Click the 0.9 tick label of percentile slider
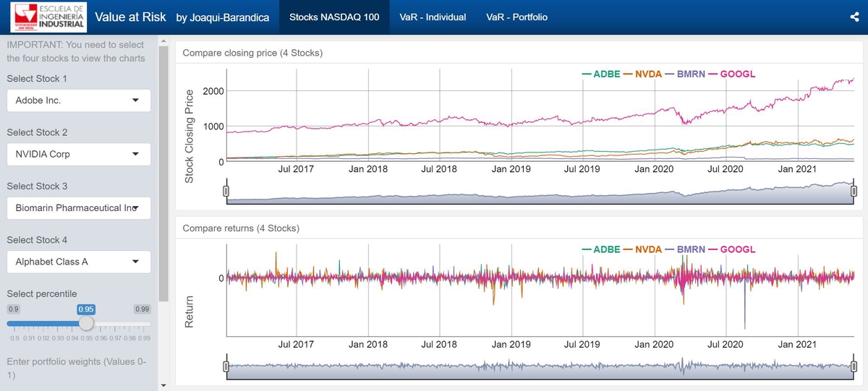The width and height of the screenshot is (868, 391). [x=17, y=338]
